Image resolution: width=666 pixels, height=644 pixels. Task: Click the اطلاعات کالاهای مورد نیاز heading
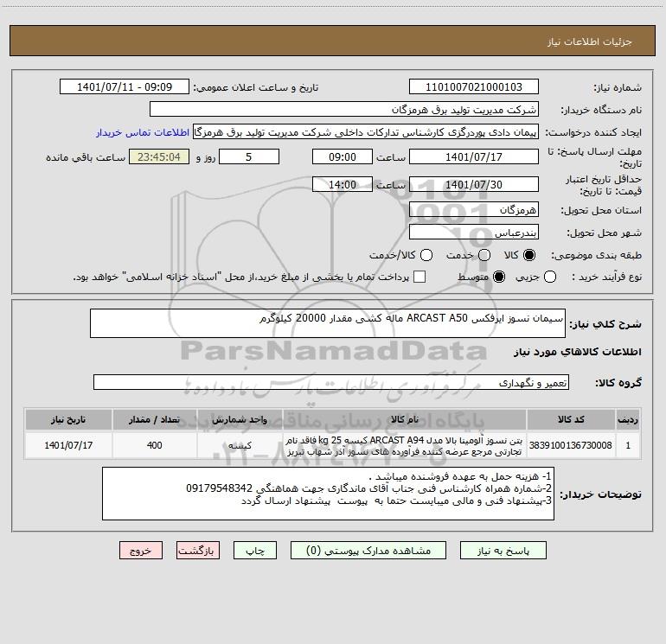pos(578,352)
